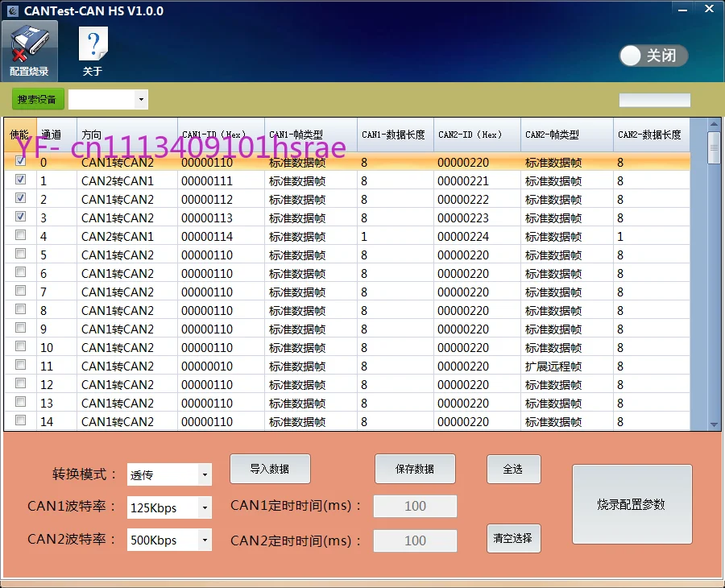Enable the checkbox for channel 4
This screenshot has width=725, height=588.
pos(20,235)
